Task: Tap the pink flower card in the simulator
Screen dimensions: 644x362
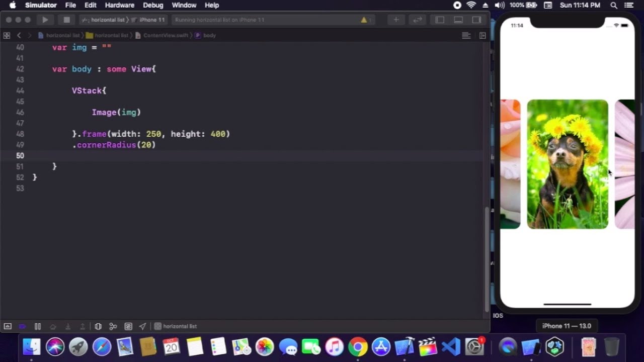Action: [625, 164]
